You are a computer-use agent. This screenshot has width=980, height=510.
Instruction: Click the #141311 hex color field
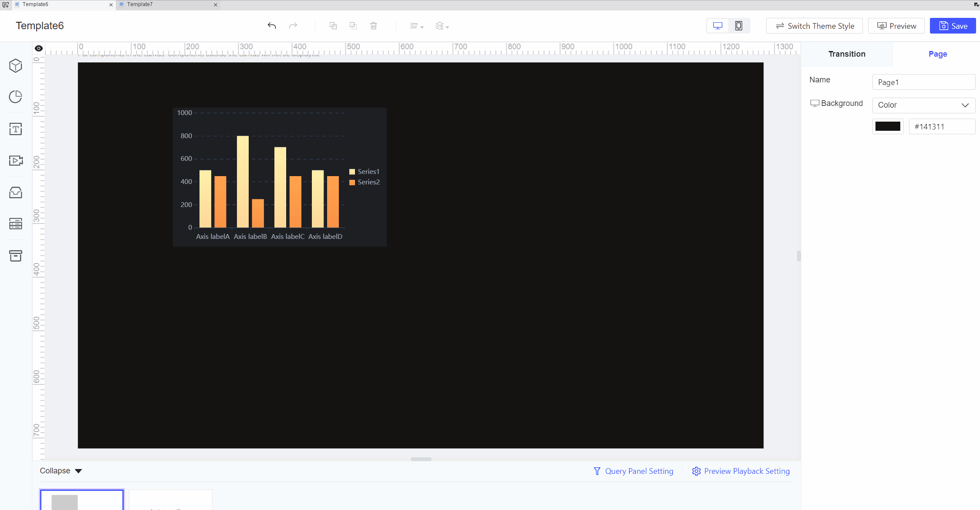(942, 126)
